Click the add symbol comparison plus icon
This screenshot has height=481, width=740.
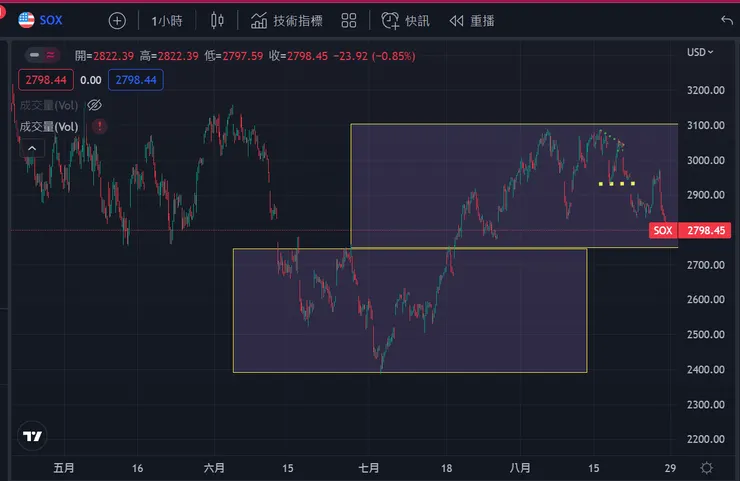(x=117, y=21)
